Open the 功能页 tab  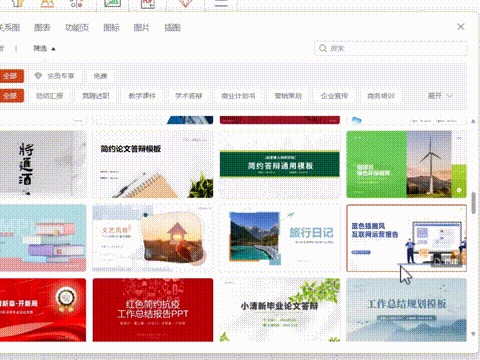click(77, 27)
